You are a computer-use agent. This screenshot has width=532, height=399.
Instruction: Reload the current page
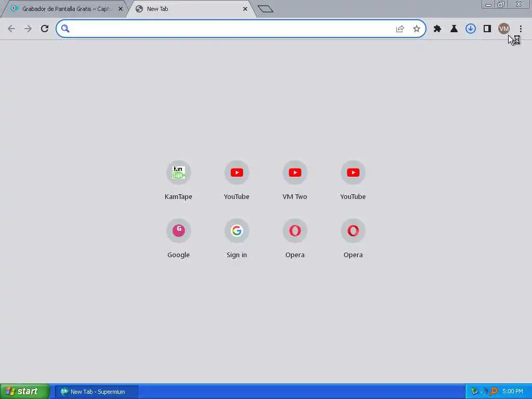[45, 29]
